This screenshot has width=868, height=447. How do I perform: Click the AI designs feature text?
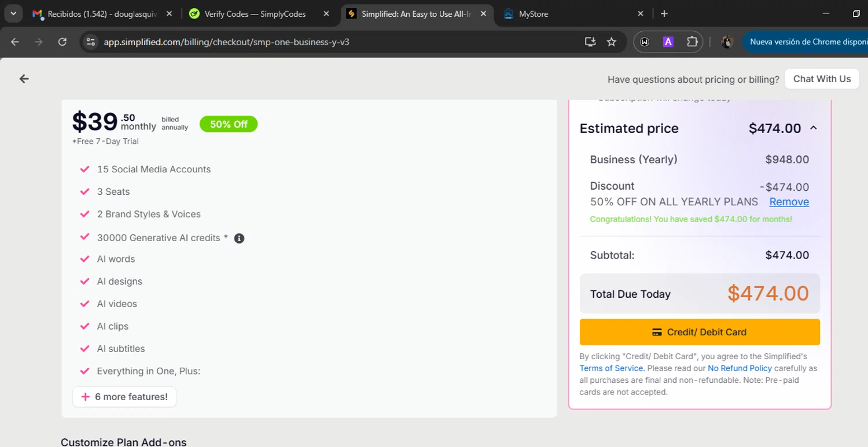click(x=120, y=282)
